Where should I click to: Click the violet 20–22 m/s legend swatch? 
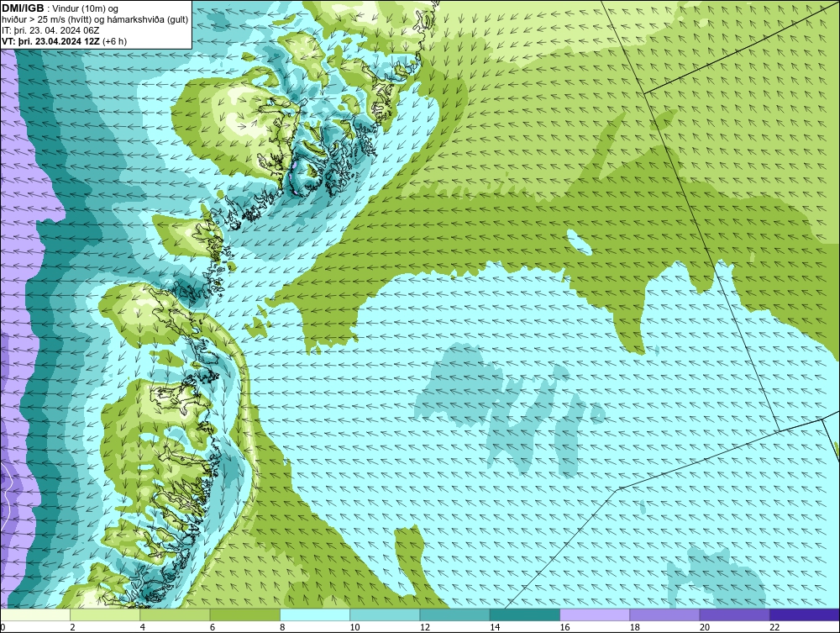pos(734,615)
